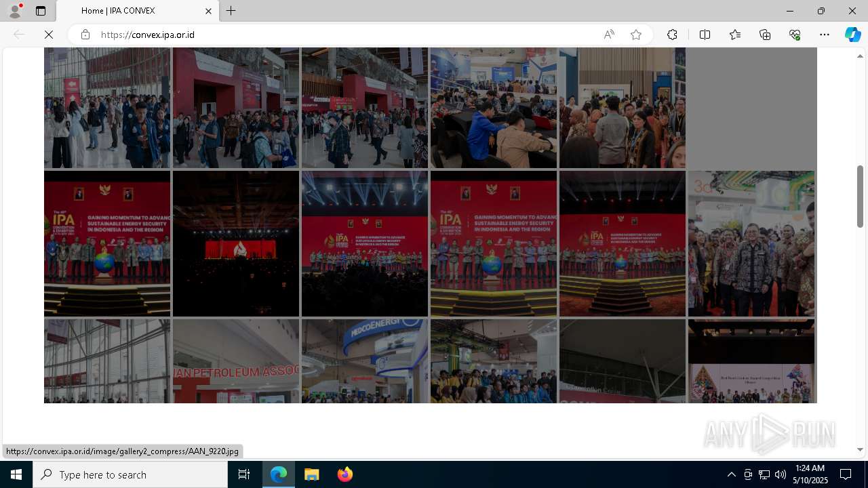
Task: Open third-row glass building thumbnail
Action: pos(107,361)
